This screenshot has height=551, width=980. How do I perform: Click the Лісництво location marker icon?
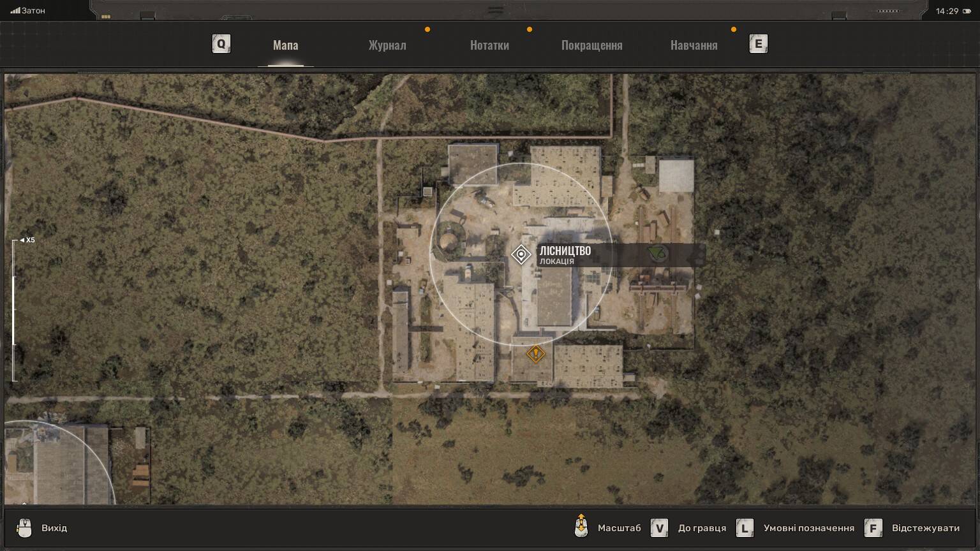pyautogui.click(x=521, y=255)
